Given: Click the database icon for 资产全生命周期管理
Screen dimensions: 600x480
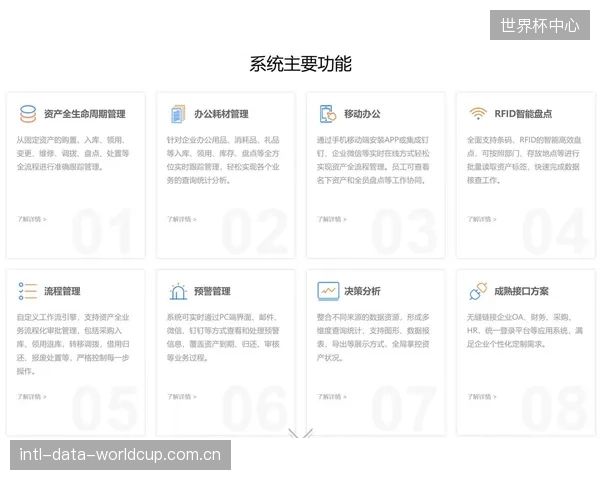Looking at the screenshot, I should point(28,114).
